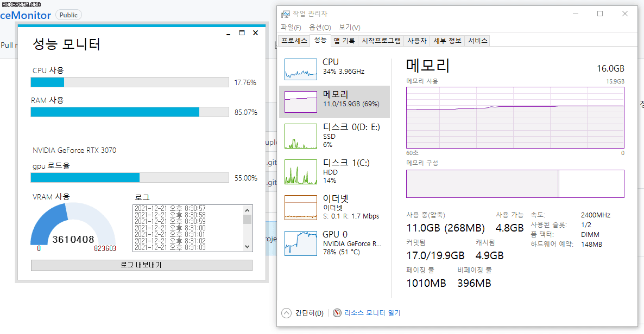
Task: Click the Public badge near ceMonitor
Action: 68,15
